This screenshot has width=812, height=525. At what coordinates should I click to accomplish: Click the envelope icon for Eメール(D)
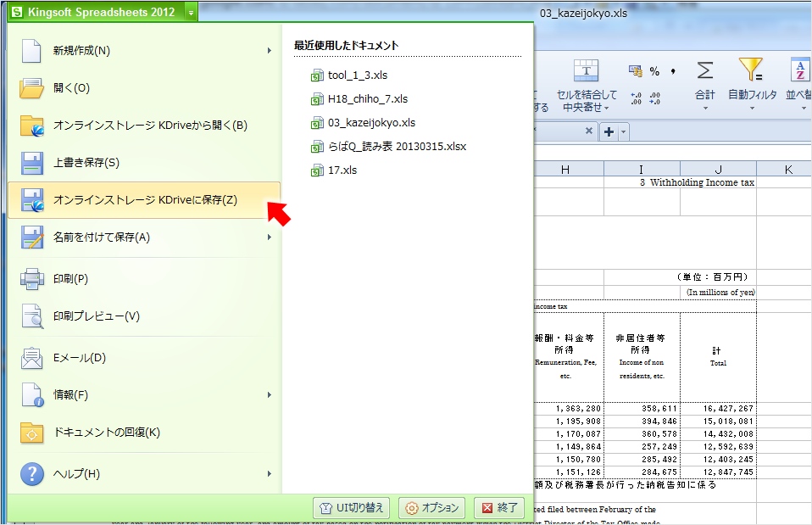(31, 358)
